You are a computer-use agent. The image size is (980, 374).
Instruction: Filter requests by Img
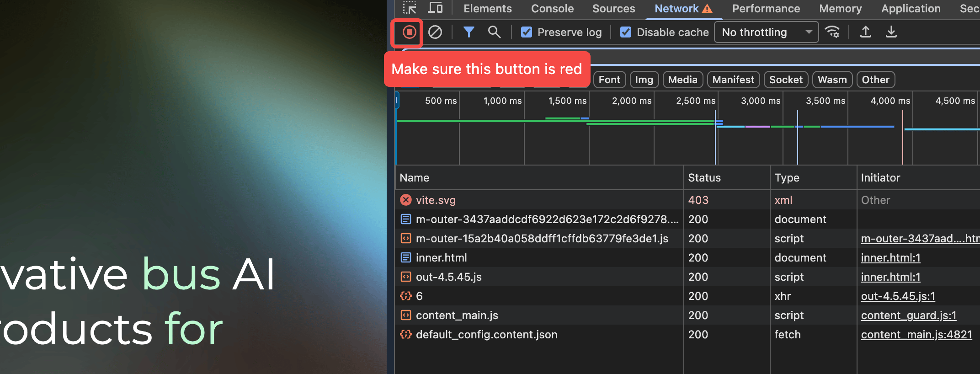[644, 80]
